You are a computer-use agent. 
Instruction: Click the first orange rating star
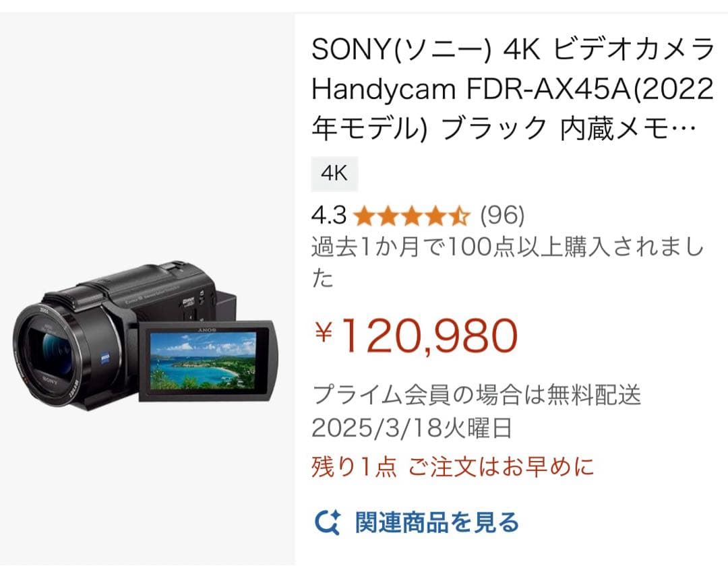[x=363, y=216]
